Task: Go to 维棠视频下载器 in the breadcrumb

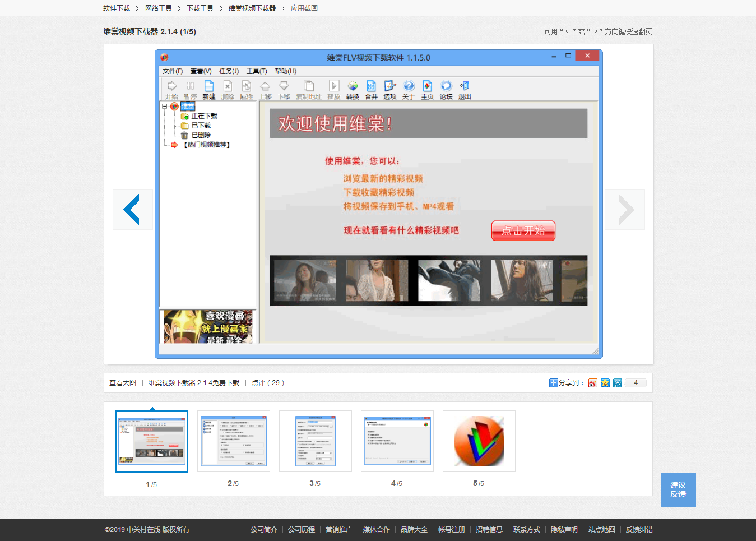Action: click(x=252, y=8)
